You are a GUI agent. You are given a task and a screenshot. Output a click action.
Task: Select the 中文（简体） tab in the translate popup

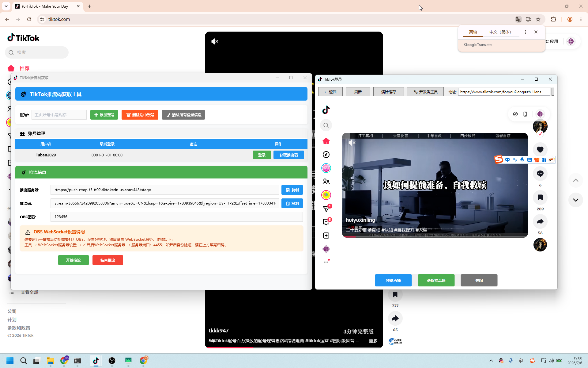pyautogui.click(x=500, y=32)
